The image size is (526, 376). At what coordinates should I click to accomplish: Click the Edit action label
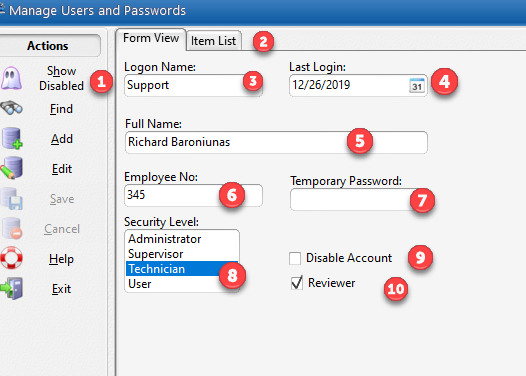[x=62, y=169]
